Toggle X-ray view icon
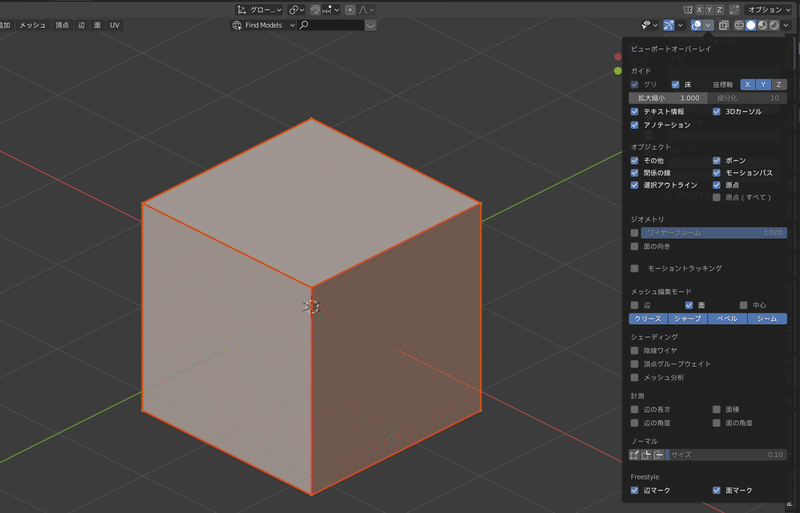Image resolution: width=800 pixels, height=513 pixels. (x=723, y=25)
